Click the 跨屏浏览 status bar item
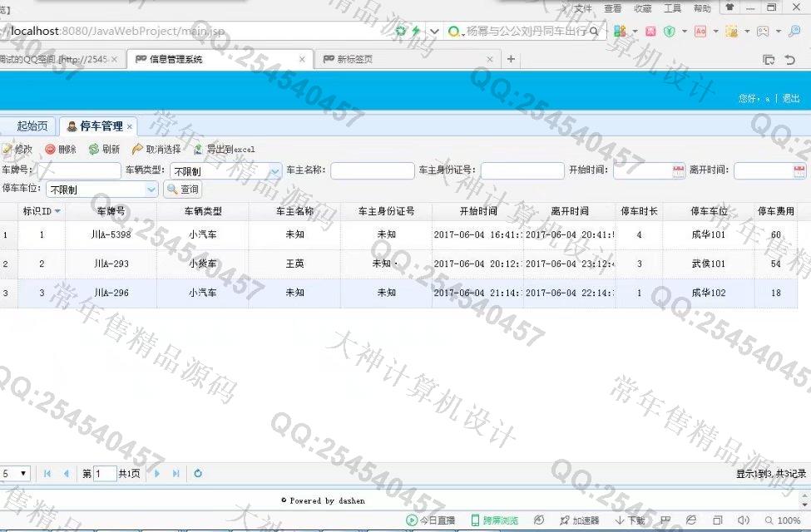The image size is (811, 532). (494, 520)
